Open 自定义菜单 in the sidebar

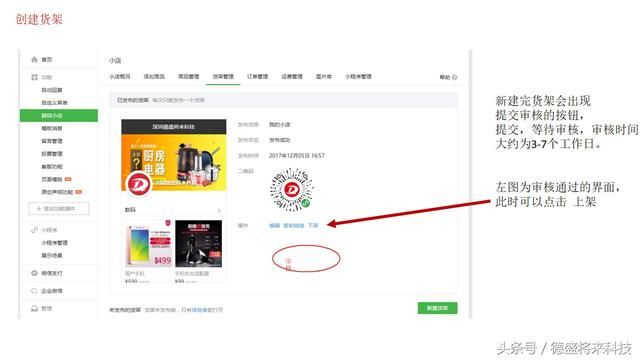(x=54, y=102)
